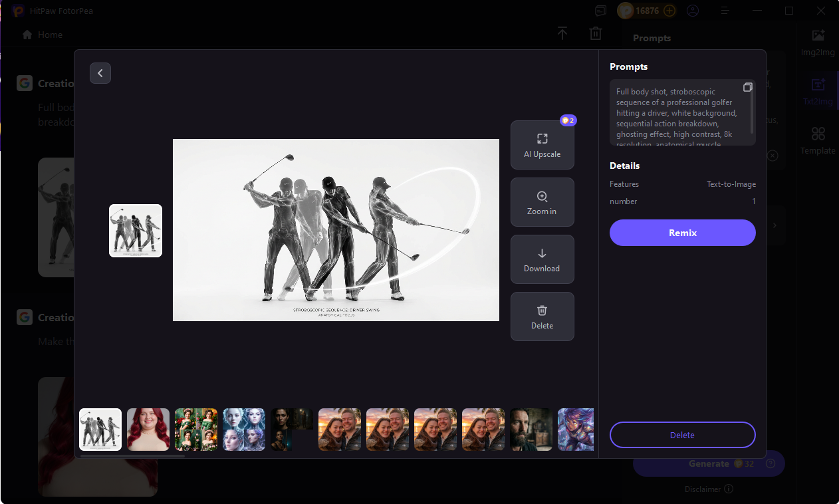
Task: Select the bearded man portrait thumbnail
Action: (x=531, y=430)
